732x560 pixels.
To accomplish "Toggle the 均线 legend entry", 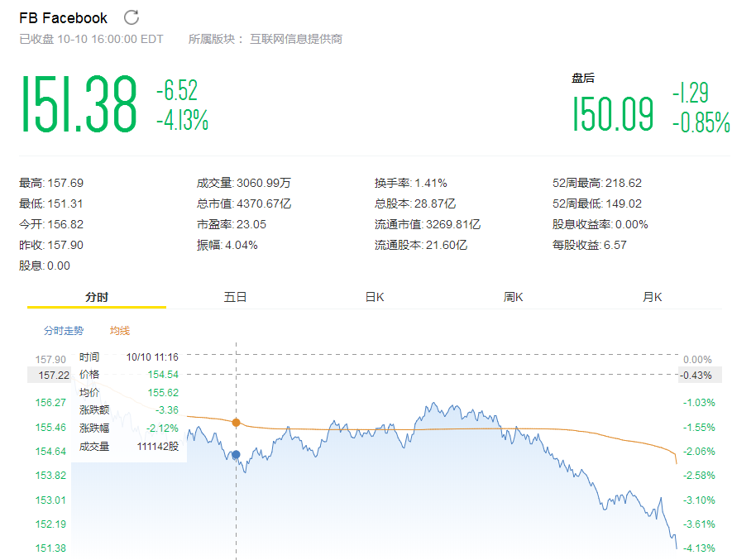I will click(119, 331).
